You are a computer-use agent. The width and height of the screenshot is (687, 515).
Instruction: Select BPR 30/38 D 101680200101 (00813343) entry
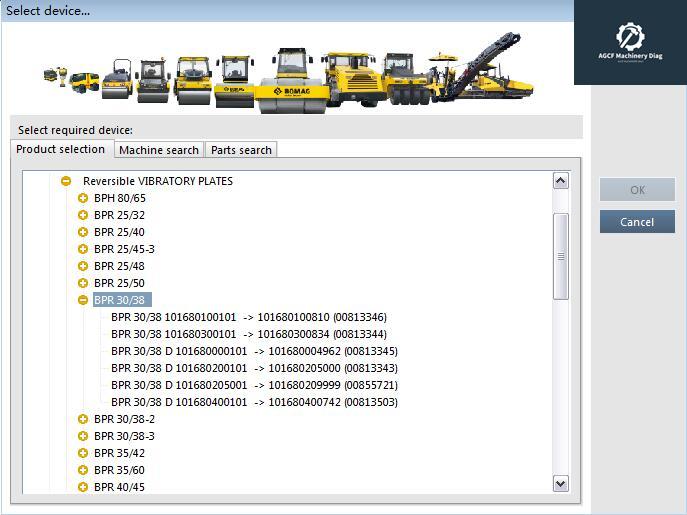pos(255,368)
